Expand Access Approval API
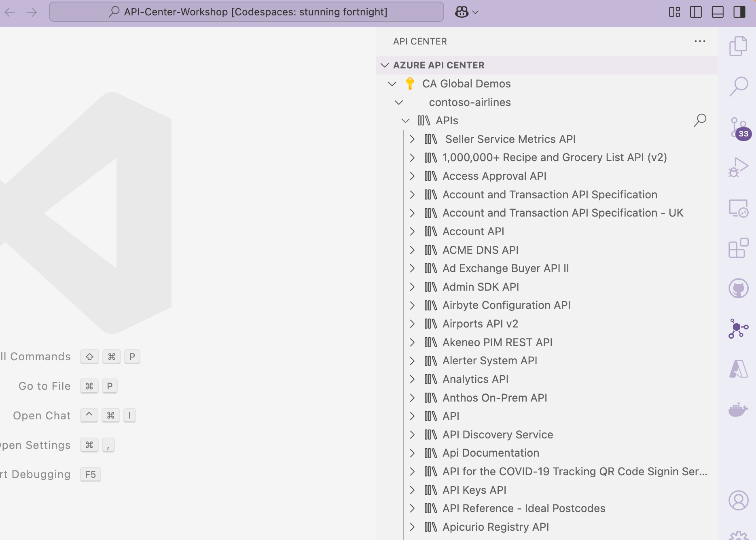 point(412,176)
